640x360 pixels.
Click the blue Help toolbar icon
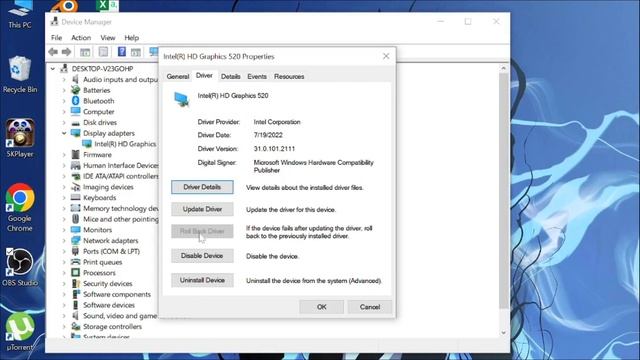point(122,51)
